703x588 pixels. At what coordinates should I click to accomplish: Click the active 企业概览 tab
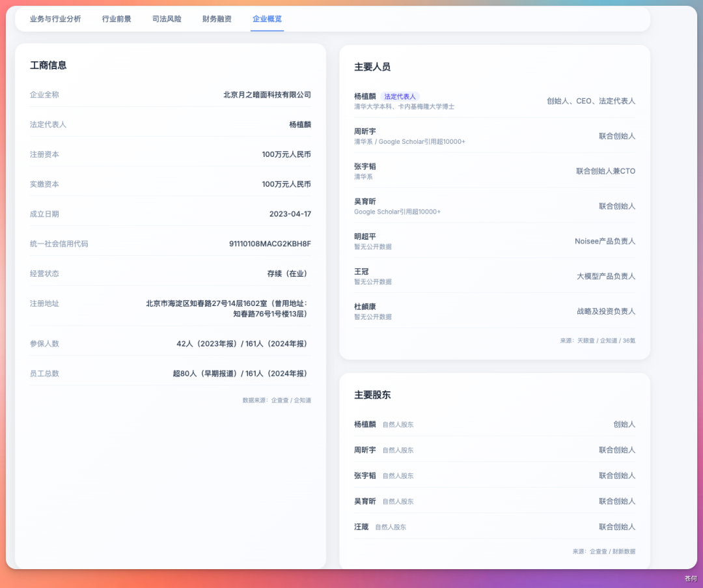point(268,19)
